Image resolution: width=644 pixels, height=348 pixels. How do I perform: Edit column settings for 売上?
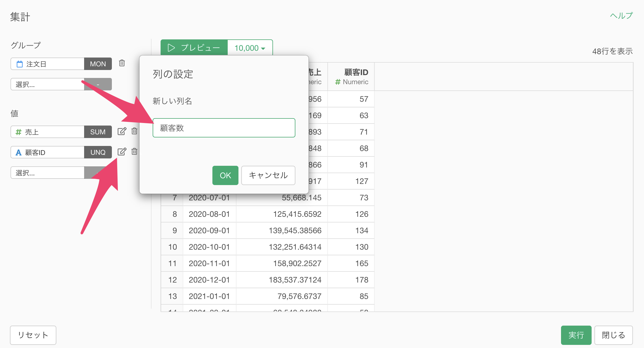tap(122, 131)
